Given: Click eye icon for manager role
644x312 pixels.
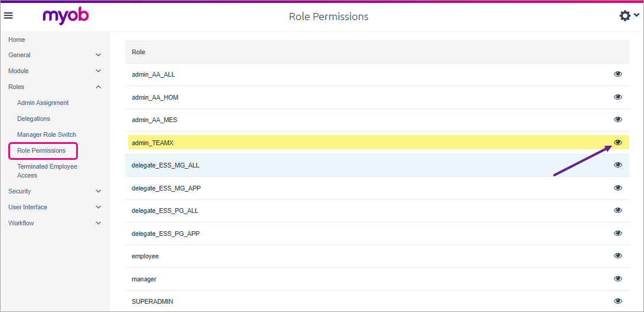Looking at the screenshot, I should click(618, 279).
